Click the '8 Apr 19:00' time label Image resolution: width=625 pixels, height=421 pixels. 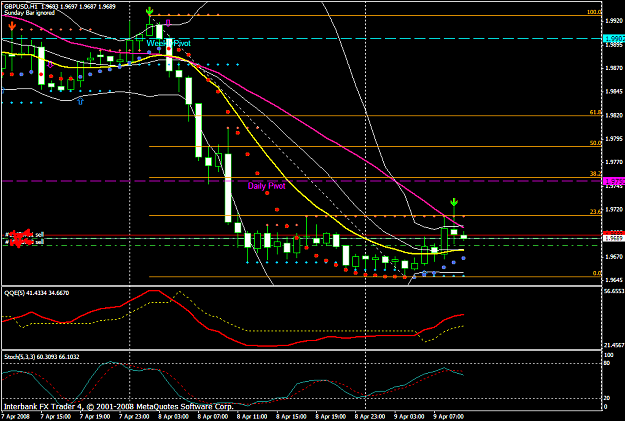pos(331,417)
